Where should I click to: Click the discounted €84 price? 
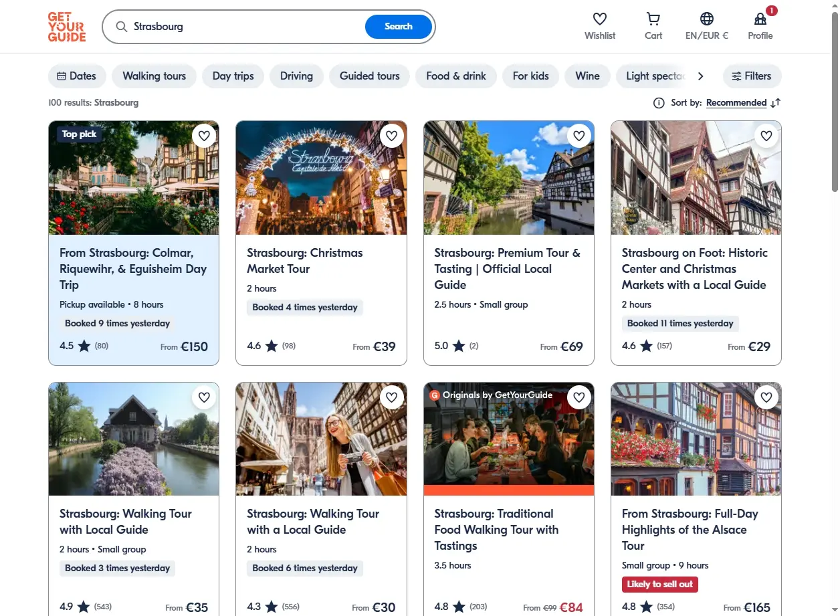click(x=571, y=607)
